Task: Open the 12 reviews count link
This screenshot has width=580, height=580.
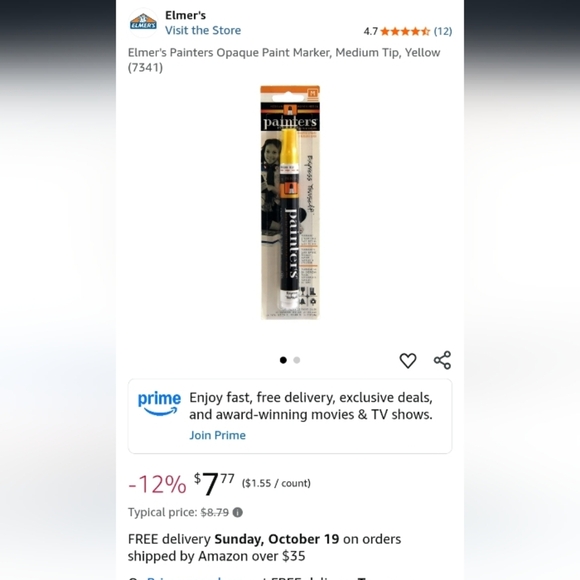Action: tap(443, 31)
